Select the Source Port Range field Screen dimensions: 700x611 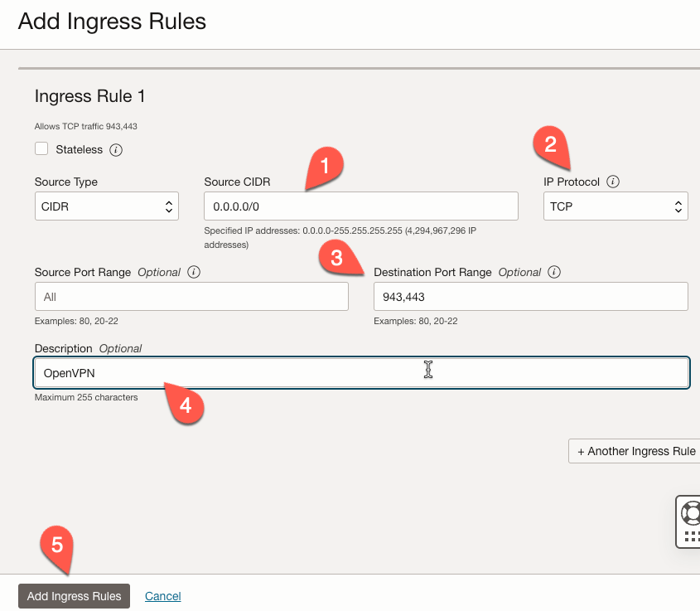[191, 297]
